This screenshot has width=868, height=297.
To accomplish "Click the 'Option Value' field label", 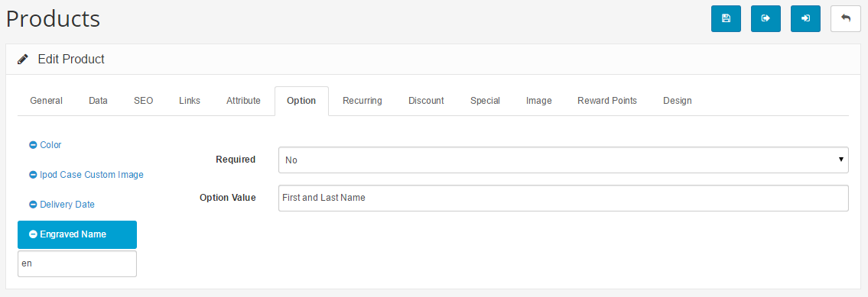I will 228,198.
